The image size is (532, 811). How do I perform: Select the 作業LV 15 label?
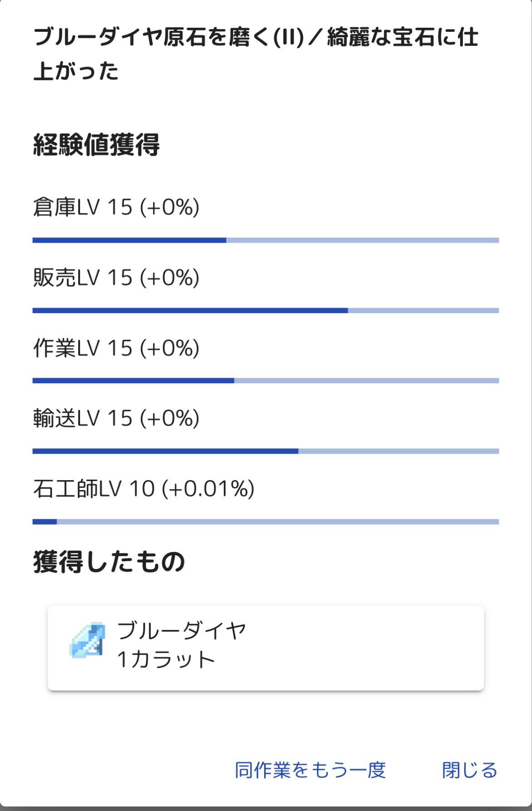click(83, 348)
